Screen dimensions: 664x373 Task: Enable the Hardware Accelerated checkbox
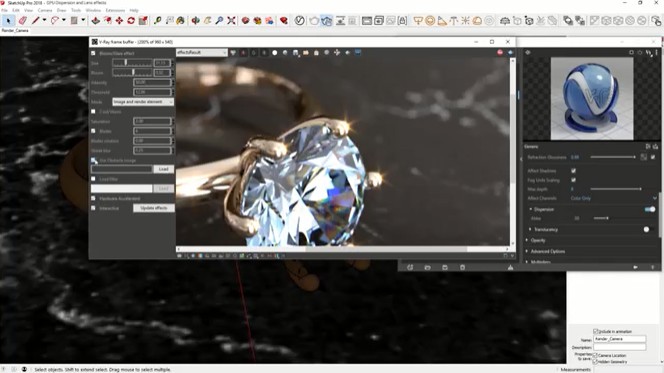[x=93, y=198]
